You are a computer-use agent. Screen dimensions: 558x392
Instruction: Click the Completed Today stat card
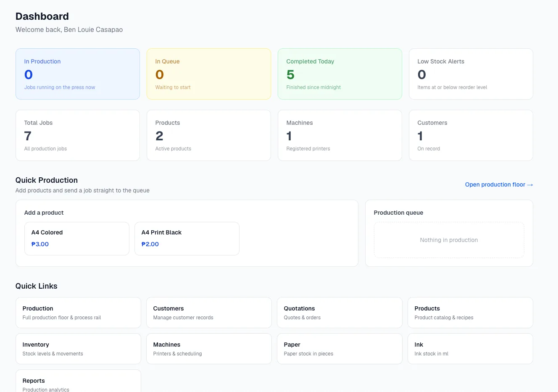pos(340,74)
